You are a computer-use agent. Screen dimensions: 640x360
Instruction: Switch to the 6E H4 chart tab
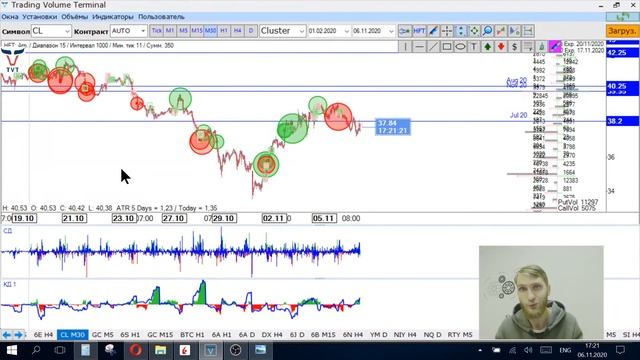[43, 335]
